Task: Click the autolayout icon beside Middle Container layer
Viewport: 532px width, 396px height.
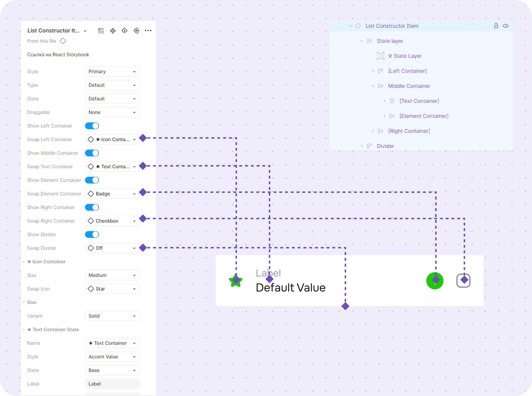Action: click(x=380, y=86)
